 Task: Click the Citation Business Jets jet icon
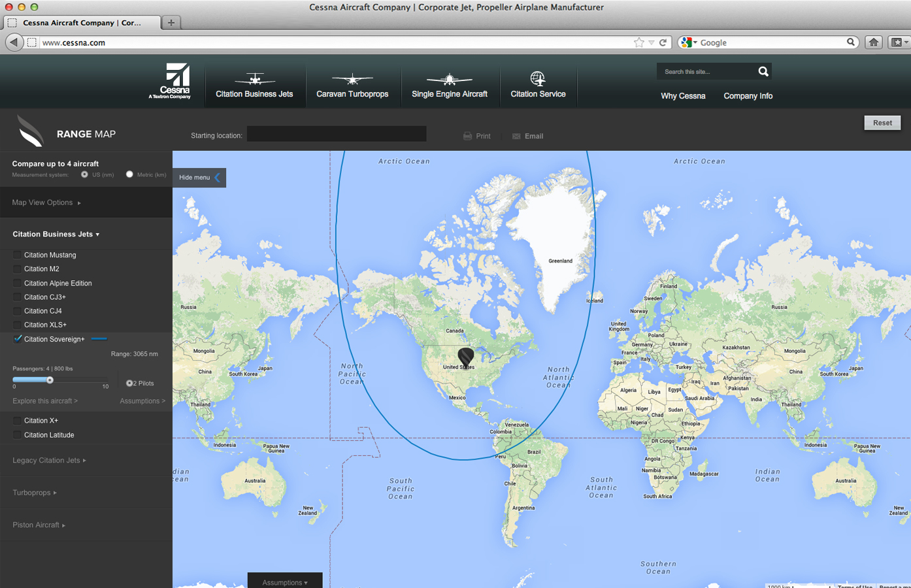[255, 79]
